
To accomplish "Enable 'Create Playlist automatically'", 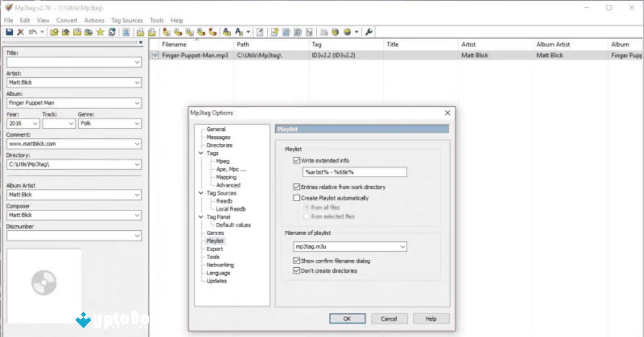I will pos(296,197).
